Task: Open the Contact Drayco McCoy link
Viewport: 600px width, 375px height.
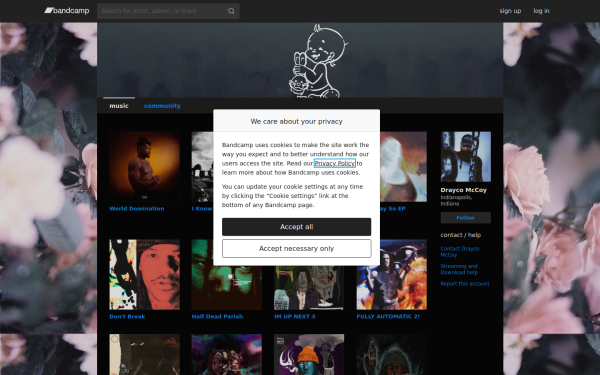Action: pos(460,252)
